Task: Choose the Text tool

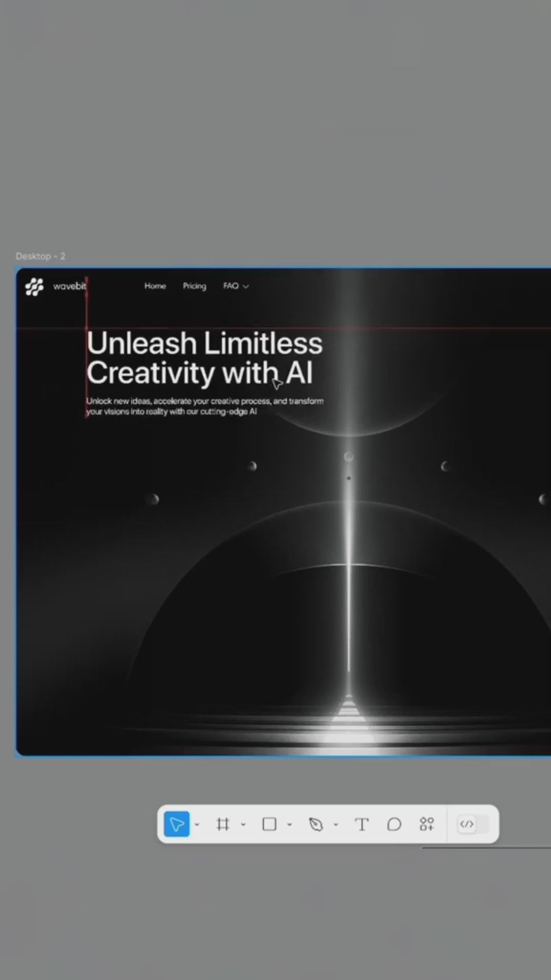Action: pyautogui.click(x=362, y=824)
